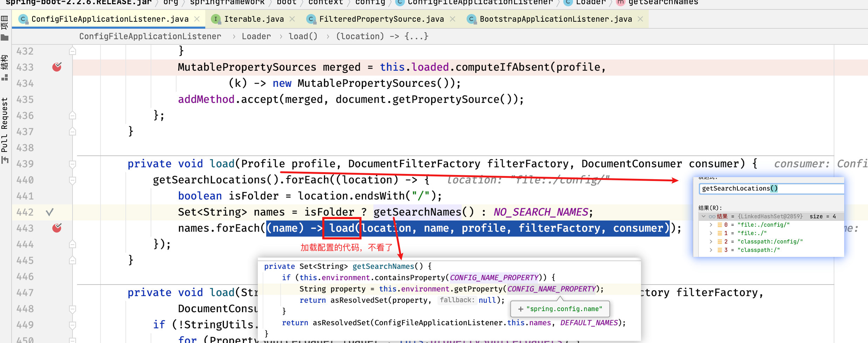The width and height of the screenshot is (868, 343).
Task: Expand result item 3 classpath:/
Action: pos(711,250)
